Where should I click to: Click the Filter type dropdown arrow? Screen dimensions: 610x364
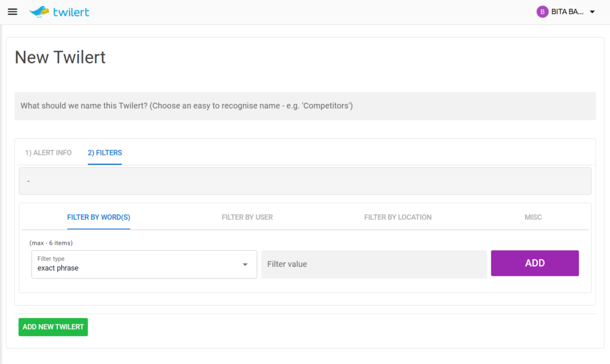(x=245, y=265)
